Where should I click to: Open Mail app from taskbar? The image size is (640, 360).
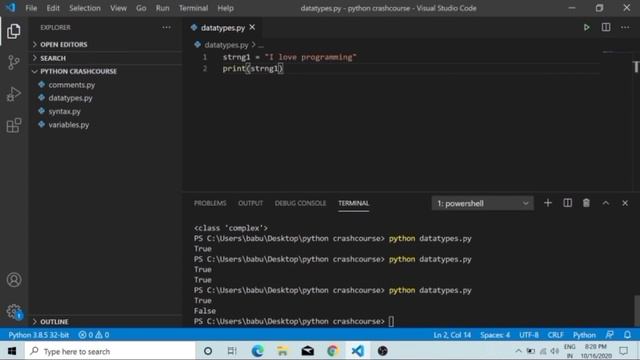point(307,351)
